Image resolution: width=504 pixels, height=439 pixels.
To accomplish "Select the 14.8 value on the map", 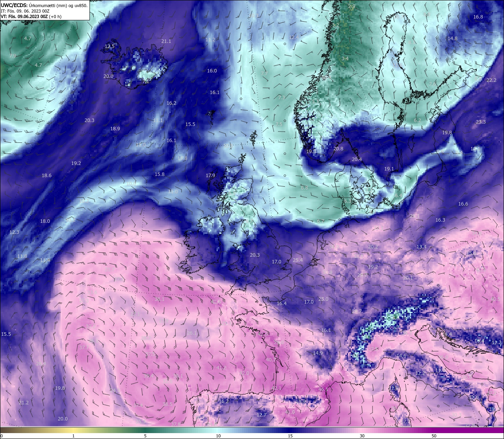I will (x=452, y=39).
